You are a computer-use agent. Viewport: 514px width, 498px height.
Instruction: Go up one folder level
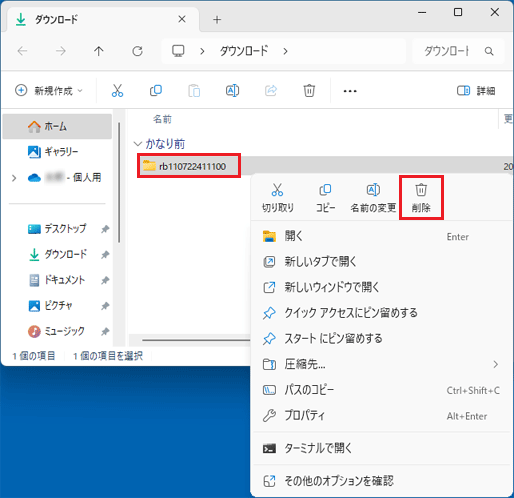(98, 51)
